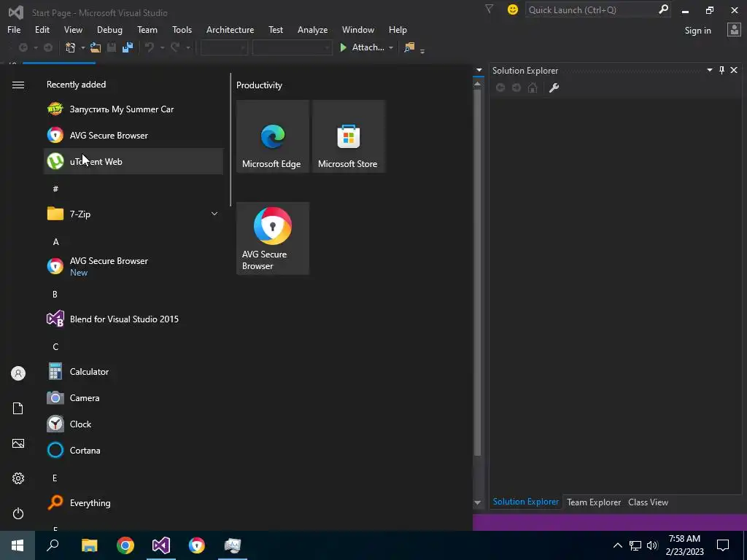This screenshot has width=747, height=560.
Task: Click the feedback smiley icon
Action: 513,9
